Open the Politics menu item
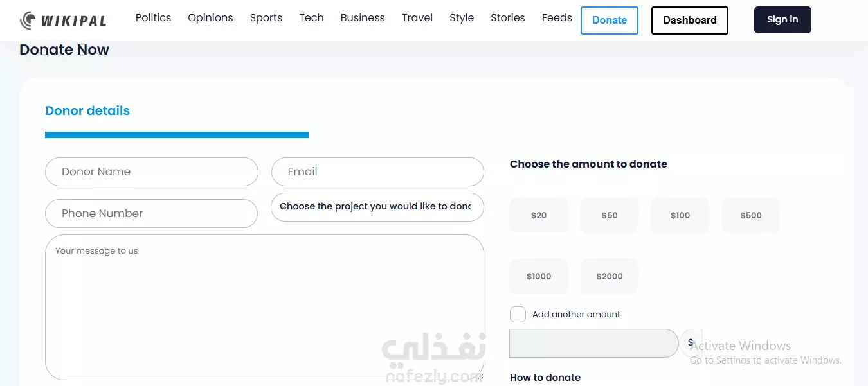 point(153,18)
